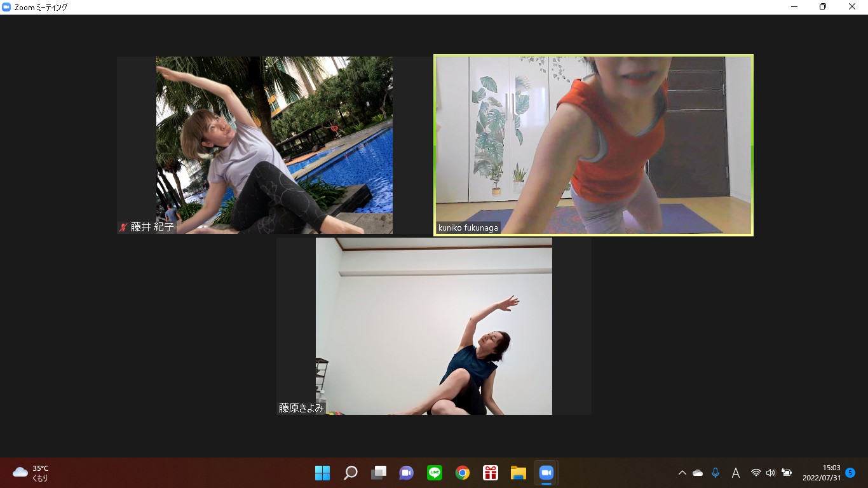Click the microphone tray icon
The height and width of the screenshot is (488, 868).
(715, 473)
